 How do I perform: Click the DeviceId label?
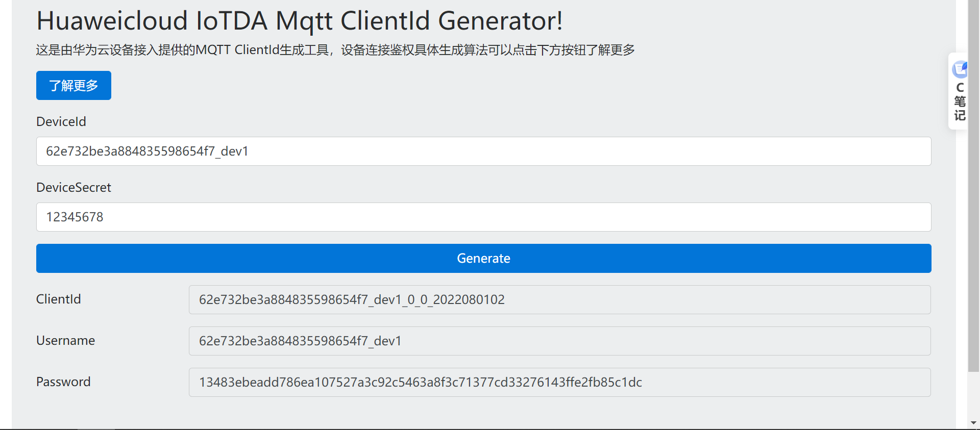[x=61, y=122]
